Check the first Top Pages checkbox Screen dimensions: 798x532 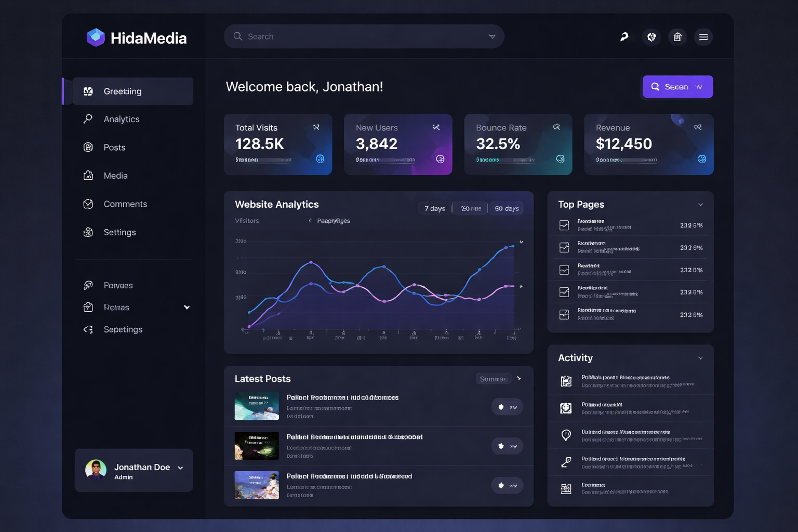tap(564, 225)
